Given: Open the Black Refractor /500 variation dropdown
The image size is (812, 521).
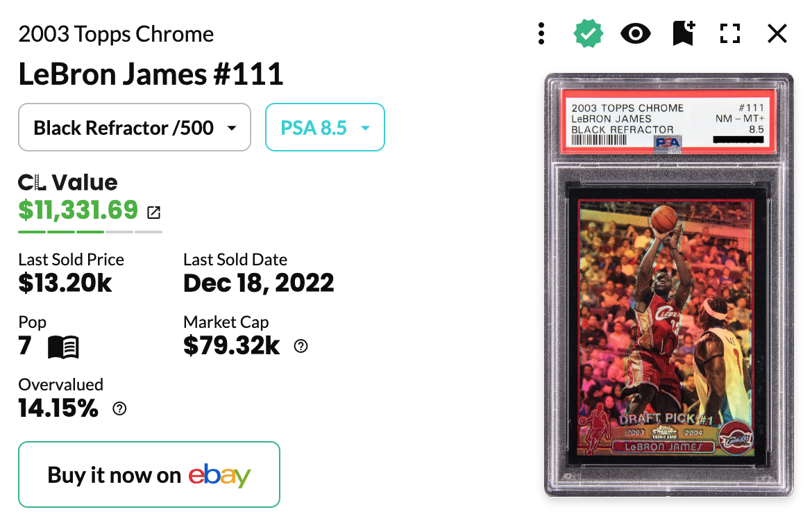Looking at the screenshot, I should (135, 128).
